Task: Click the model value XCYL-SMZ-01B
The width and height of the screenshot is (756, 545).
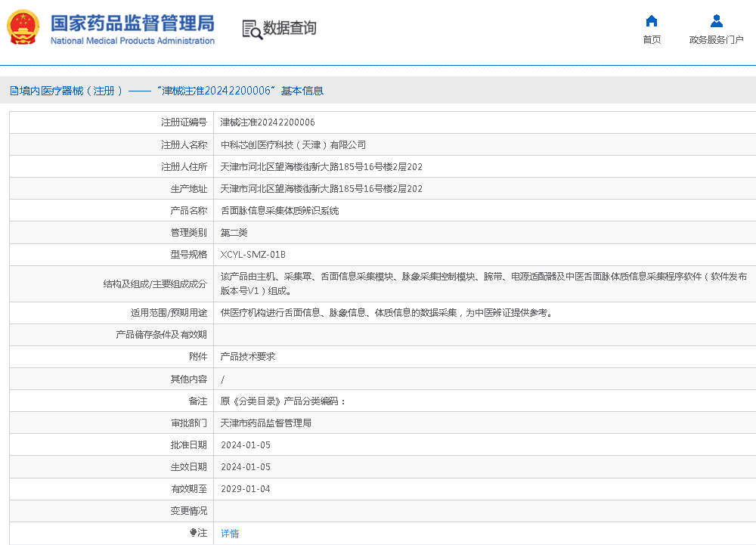Action: point(253,255)
